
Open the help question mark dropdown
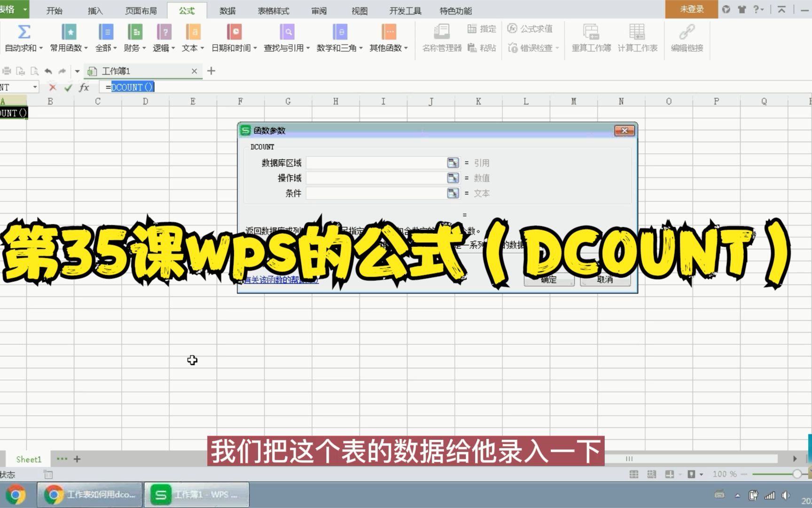tap(758, 9)
